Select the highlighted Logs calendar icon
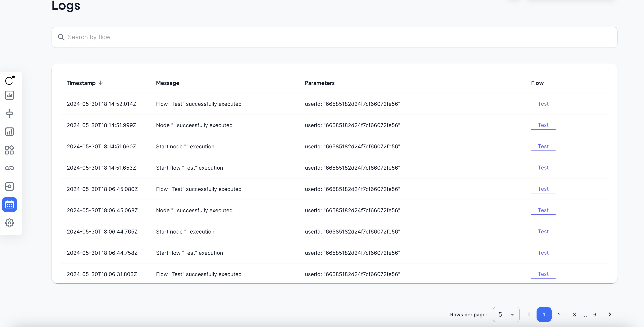This screenshot has width=644, height=327. point(10,205)
